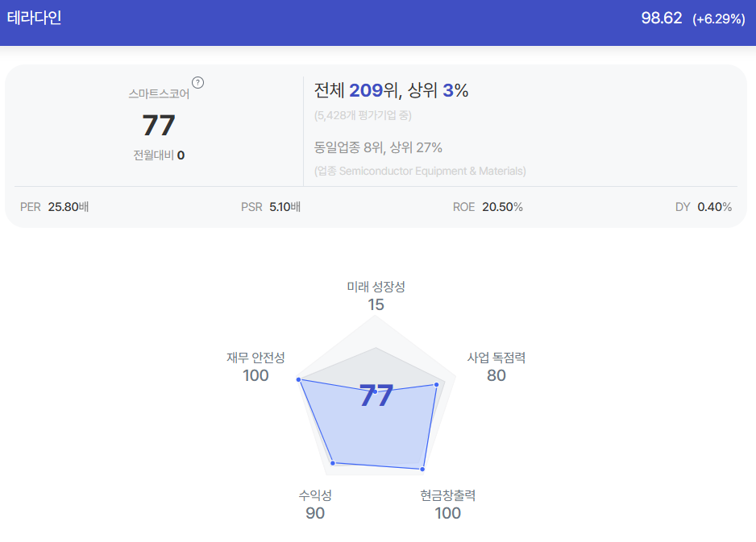
Task: Click the PSR 5.10배 metric
Action: (271, 207)
